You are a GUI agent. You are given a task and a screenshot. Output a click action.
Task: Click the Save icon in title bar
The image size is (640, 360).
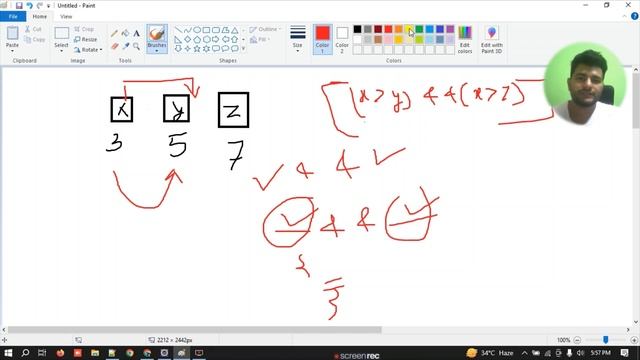point(19,6)
